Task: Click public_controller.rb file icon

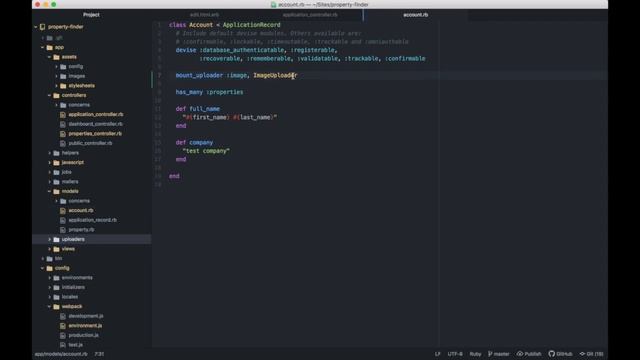Action: (x=63, y=143)
